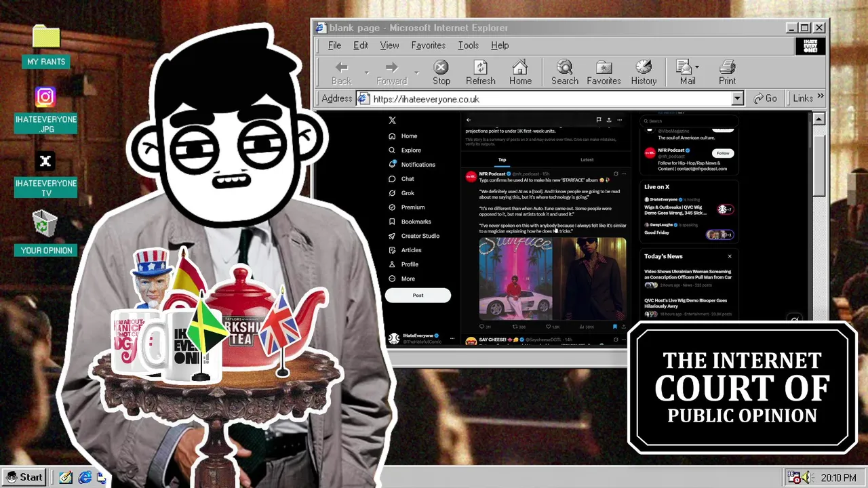
Task: Open the Mail dropdown arrow
Action: tap(696, 67)
